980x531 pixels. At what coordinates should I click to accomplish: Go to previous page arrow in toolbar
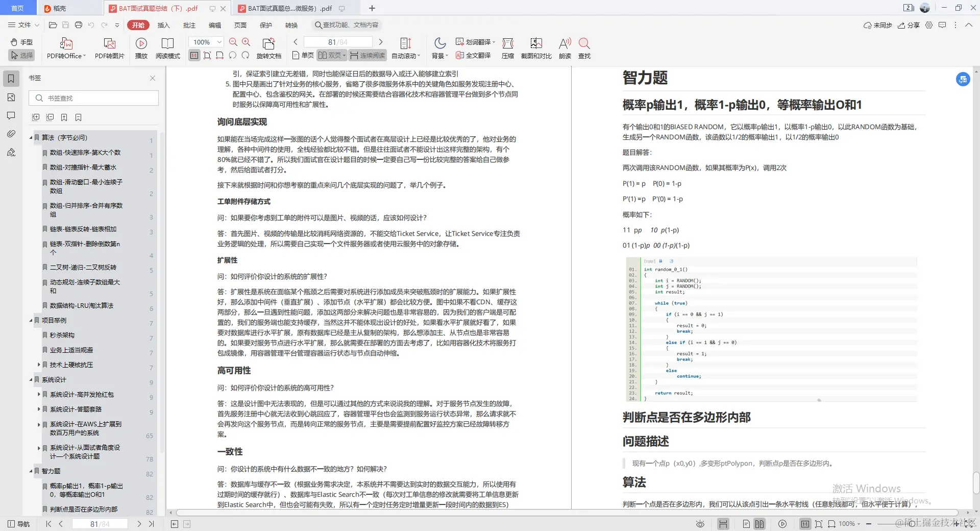[x=296, y=42]
